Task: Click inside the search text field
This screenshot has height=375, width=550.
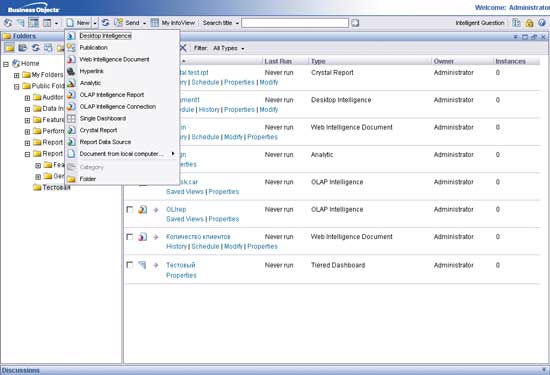Action: click(295, 23)
